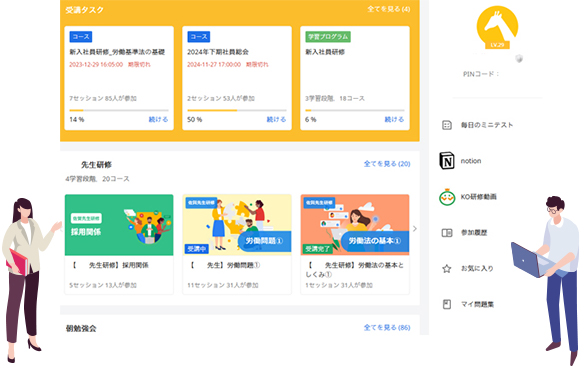Open the 労働法の基本① course thumbnail

(x=355, y=225)
